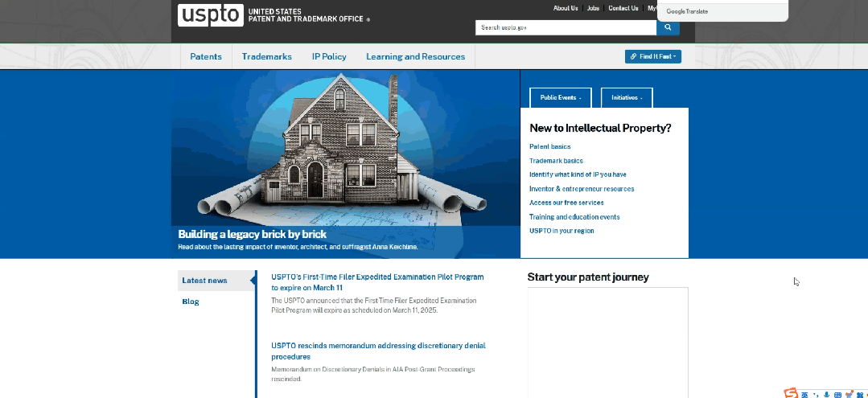Click the New to Intellectual Property? heading
868x398 pixels.
(x=600, y=128)
